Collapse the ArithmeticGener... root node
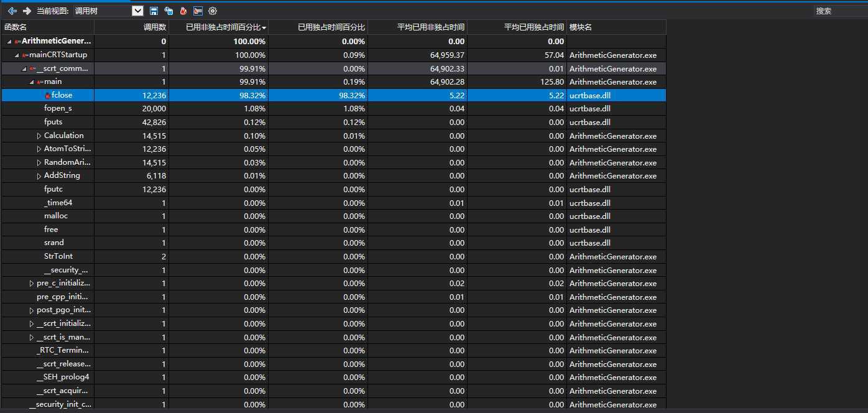Viewport: 868px width, 413px height. (9, 42)
